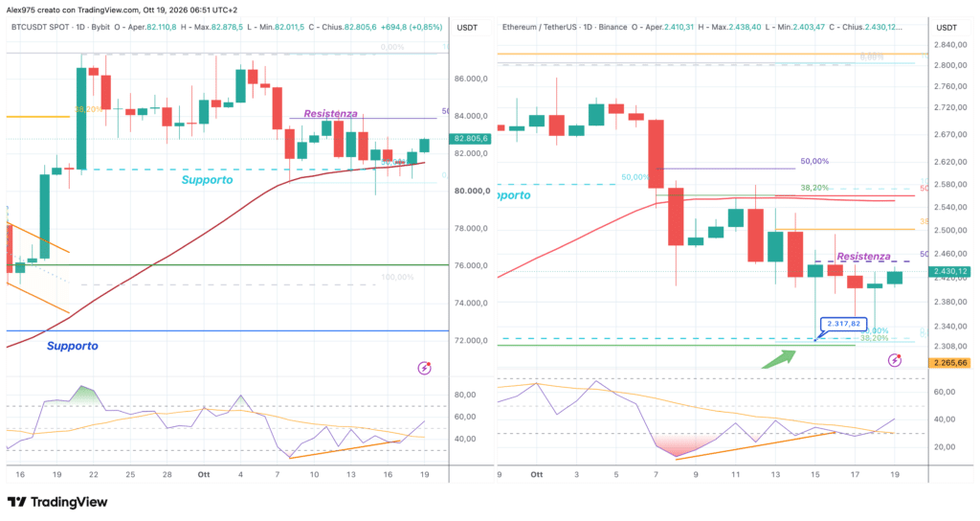
Task: Click the Aper.2.410,31 open value
Action: 669,28
